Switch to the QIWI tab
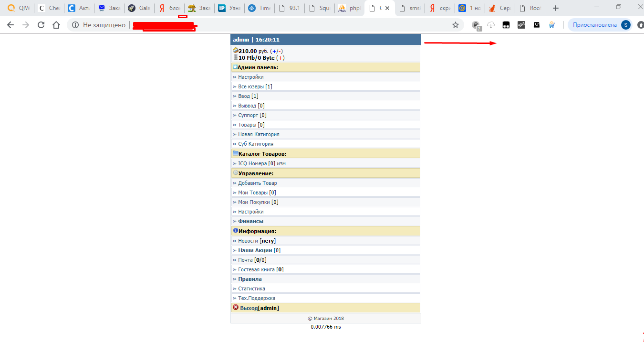 coord(18,8)
